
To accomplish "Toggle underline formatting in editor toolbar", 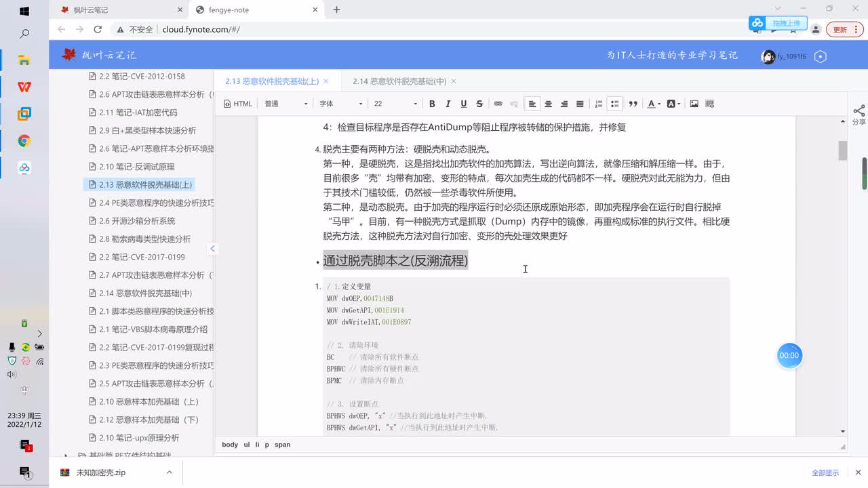I will click(464, 104).
